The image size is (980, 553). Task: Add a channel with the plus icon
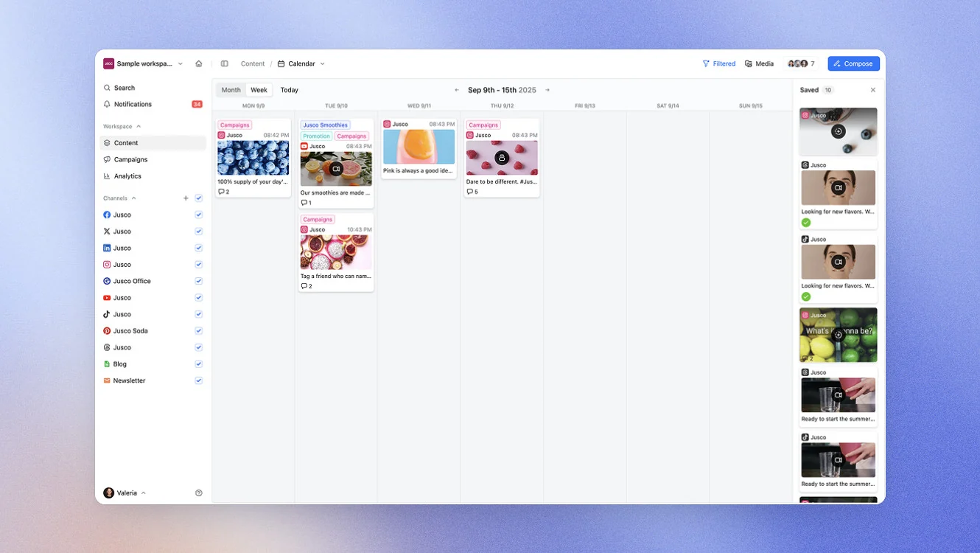(186, 198)
